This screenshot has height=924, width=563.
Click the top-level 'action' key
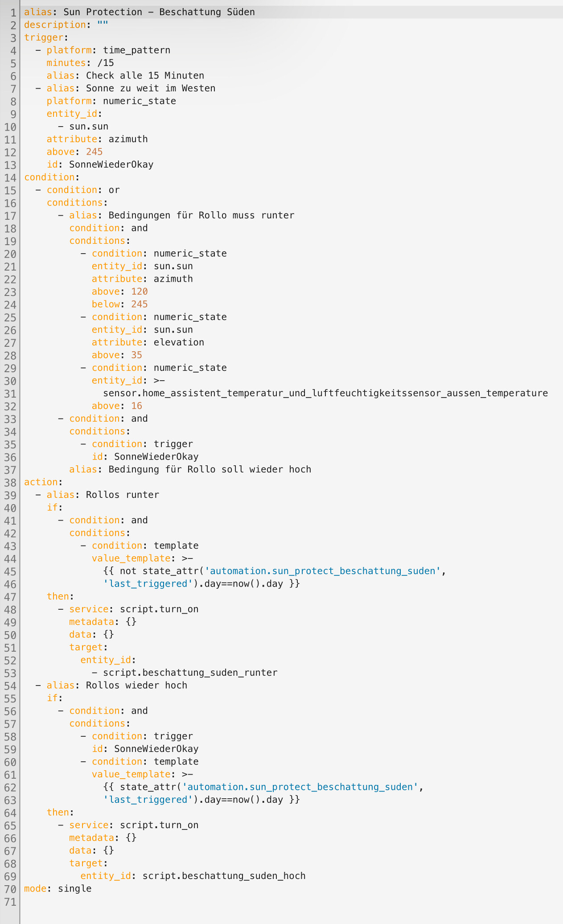[x=41, y=482]
